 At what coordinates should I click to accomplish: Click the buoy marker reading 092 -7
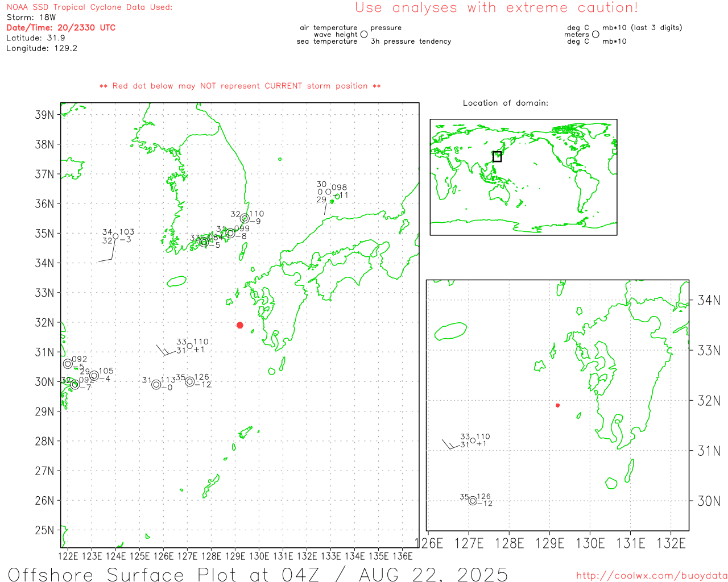tap(75, 385)
